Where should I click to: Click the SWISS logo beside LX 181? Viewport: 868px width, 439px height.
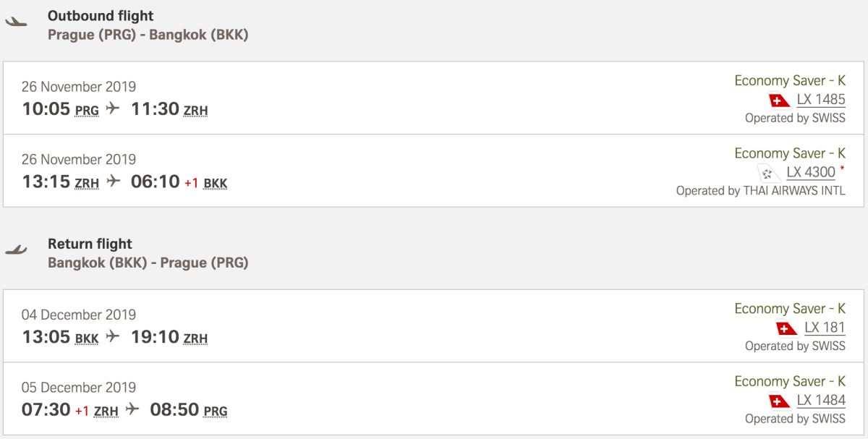click(x=787, y=328)
